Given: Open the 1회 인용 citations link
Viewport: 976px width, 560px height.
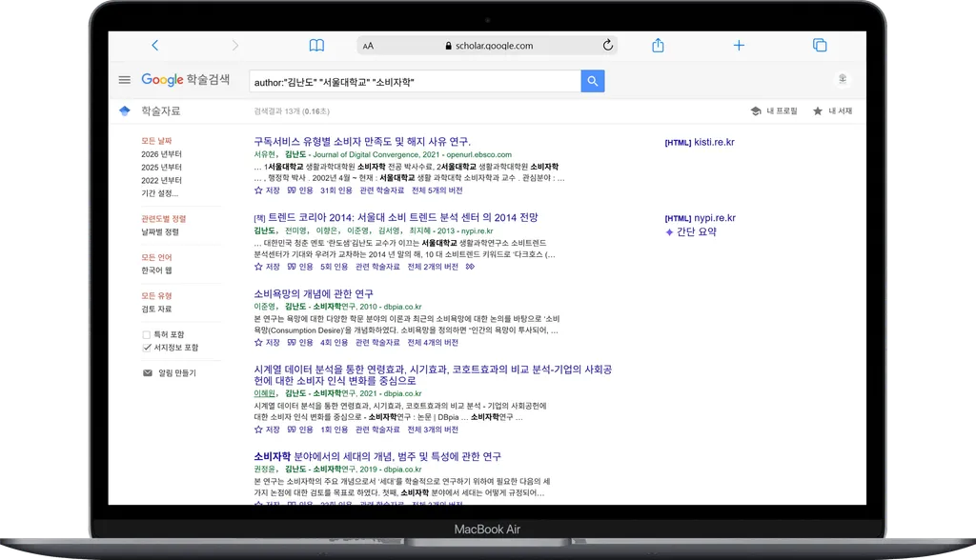Looking at the screenshot, I should click(x=335, y=430).
